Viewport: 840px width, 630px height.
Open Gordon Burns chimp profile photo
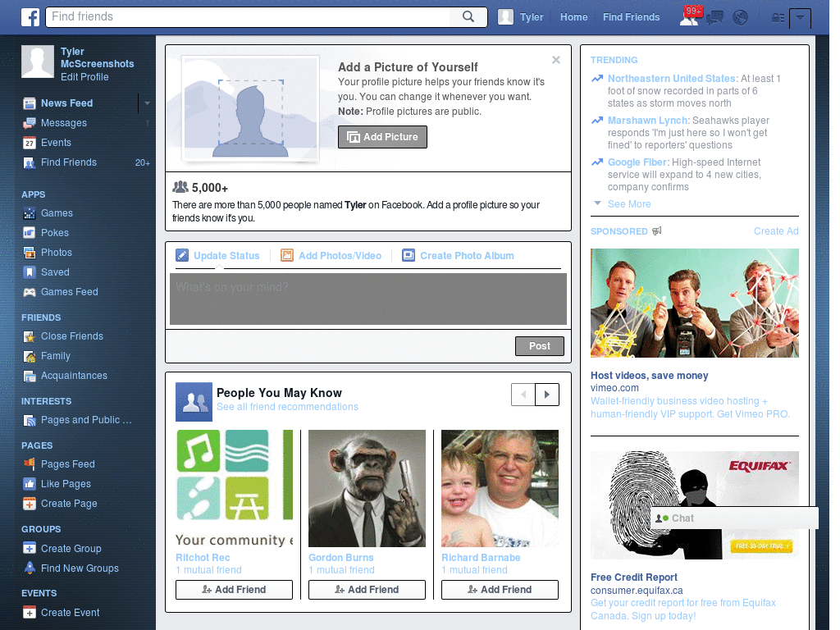pyautogui.click(x=367, y=489)
